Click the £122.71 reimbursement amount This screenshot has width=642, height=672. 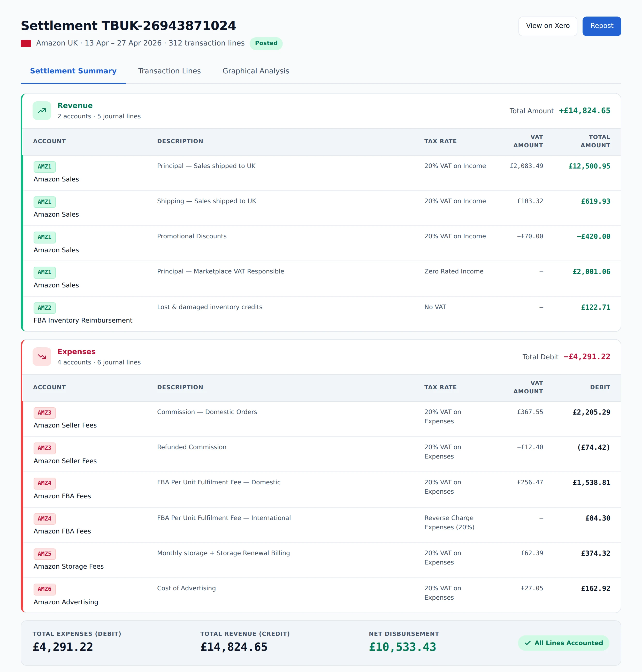tap(595, 308)
